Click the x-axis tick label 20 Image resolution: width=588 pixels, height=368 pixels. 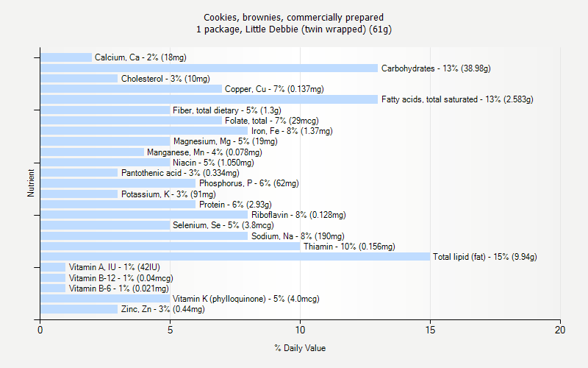[x=560, y=330]
